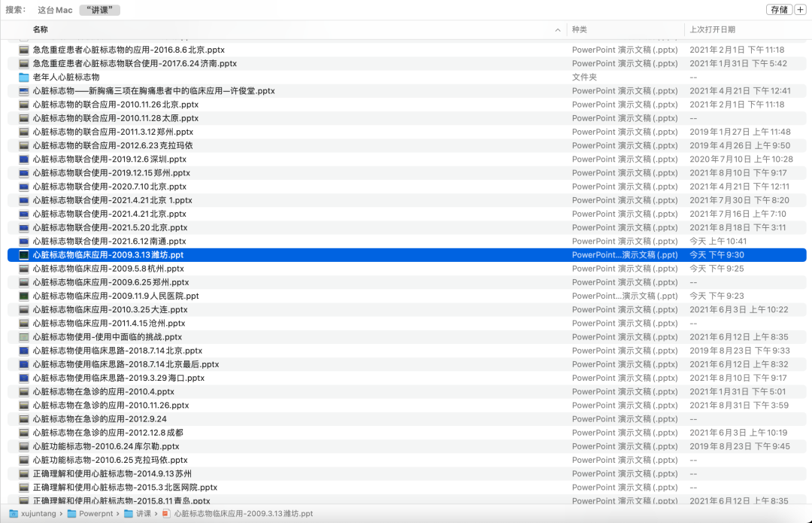
Task: Click icon of 心脏标志物联合使用-2019.12.6深圳.pptx
Action: pyautogui.click(x=24, y=160)
